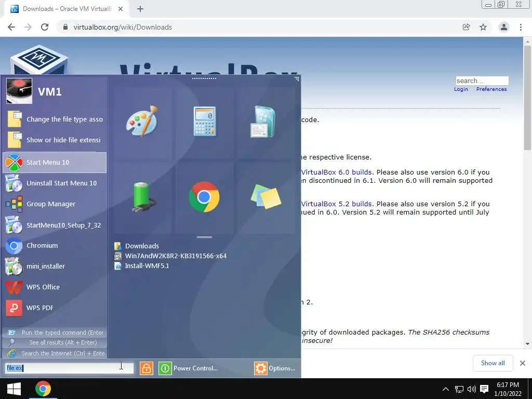Open WPS PDF
This screenshot has width=532, height=399.
pos(55,308)
